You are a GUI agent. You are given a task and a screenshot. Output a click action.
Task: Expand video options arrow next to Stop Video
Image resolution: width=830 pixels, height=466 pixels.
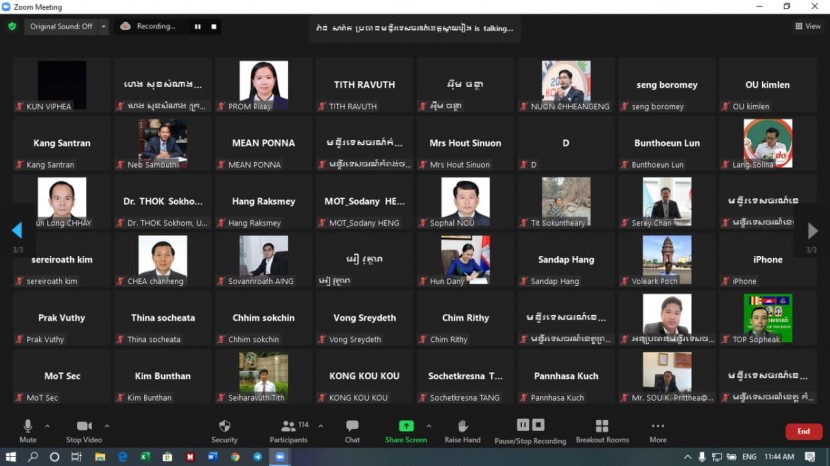(107, 425)
